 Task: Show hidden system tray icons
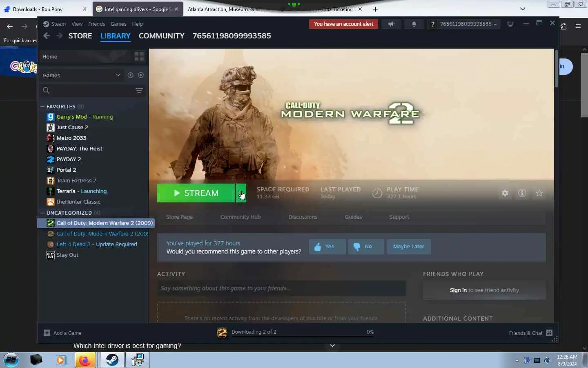[x=517, y=360]
